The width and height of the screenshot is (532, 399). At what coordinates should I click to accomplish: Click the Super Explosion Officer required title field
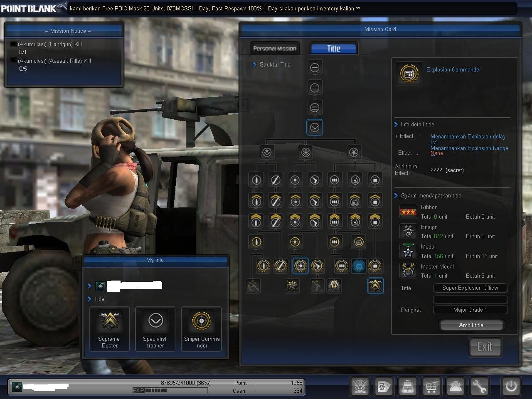(x=470, y=288)
